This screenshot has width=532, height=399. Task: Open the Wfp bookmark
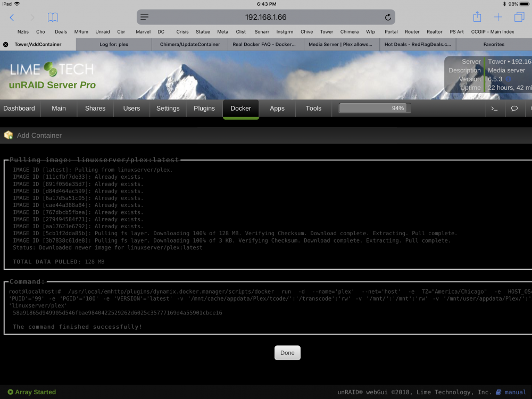[x=370, y=31]
